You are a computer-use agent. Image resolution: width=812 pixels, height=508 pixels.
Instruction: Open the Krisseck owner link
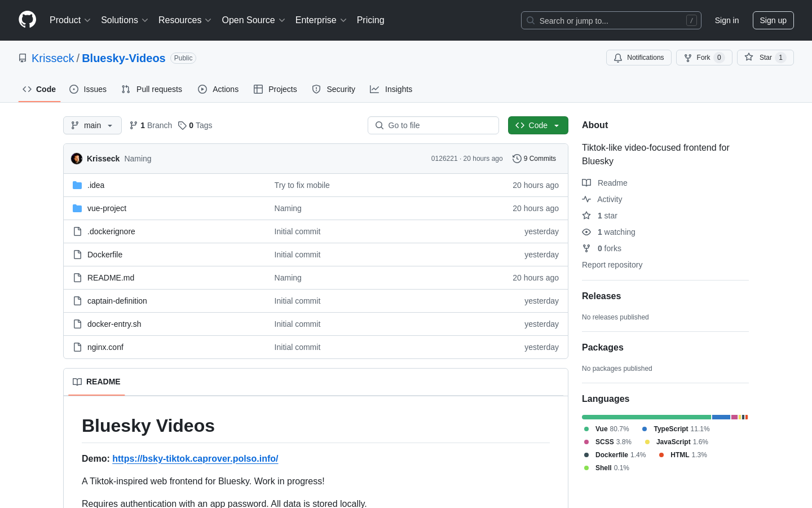coord(53,58)
